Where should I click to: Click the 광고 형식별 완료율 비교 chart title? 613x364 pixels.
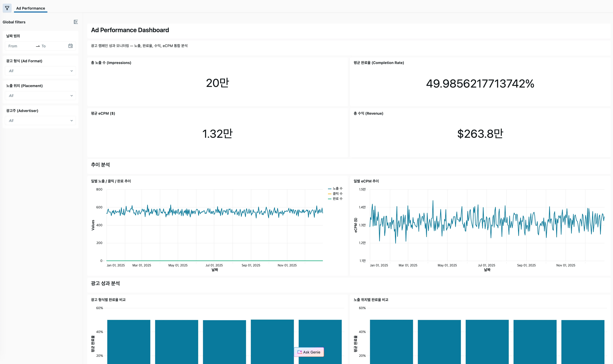coord(108,300)
